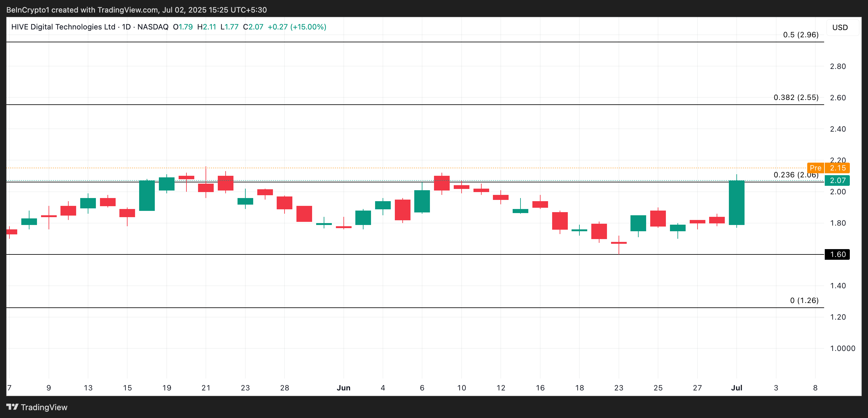Viewport: 868px width, 418px height.
Task: Click the TradingView text link at bottom
Action: click(x=44, y=407)
